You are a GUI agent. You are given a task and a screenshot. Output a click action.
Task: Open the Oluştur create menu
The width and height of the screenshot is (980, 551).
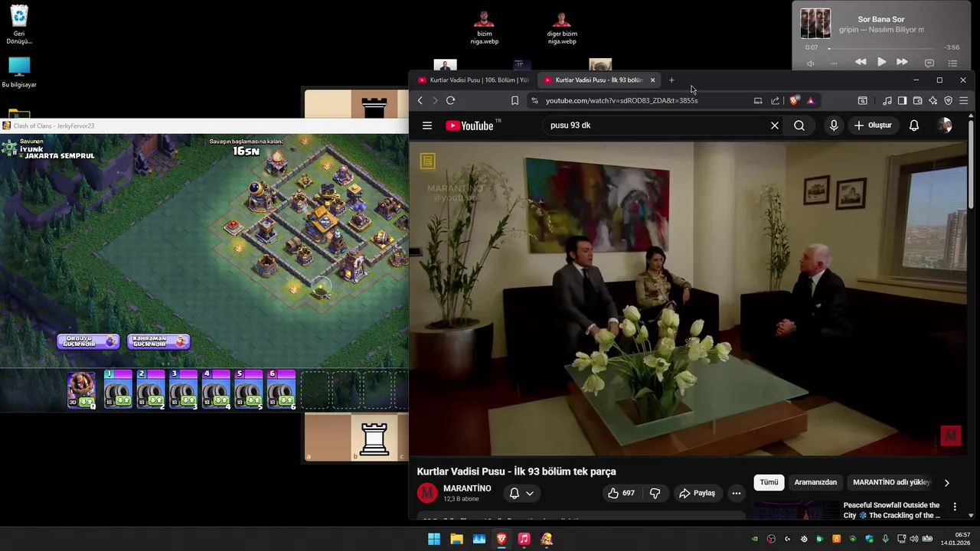(873, 126)
